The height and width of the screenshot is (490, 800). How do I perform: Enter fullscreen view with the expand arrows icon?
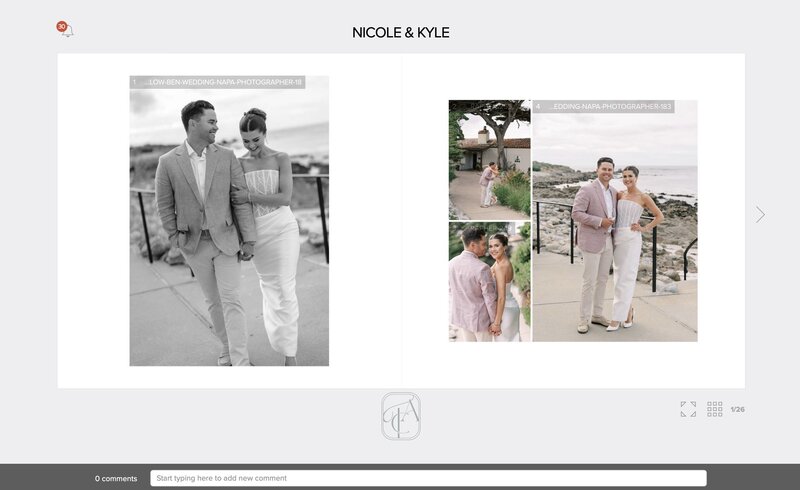tap(688, 409)
